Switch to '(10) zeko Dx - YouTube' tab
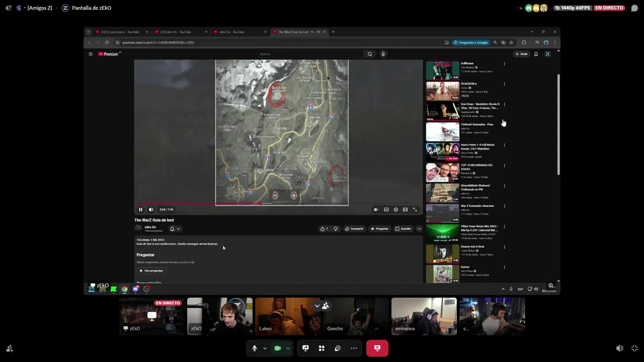 click(x=180, y=32)
